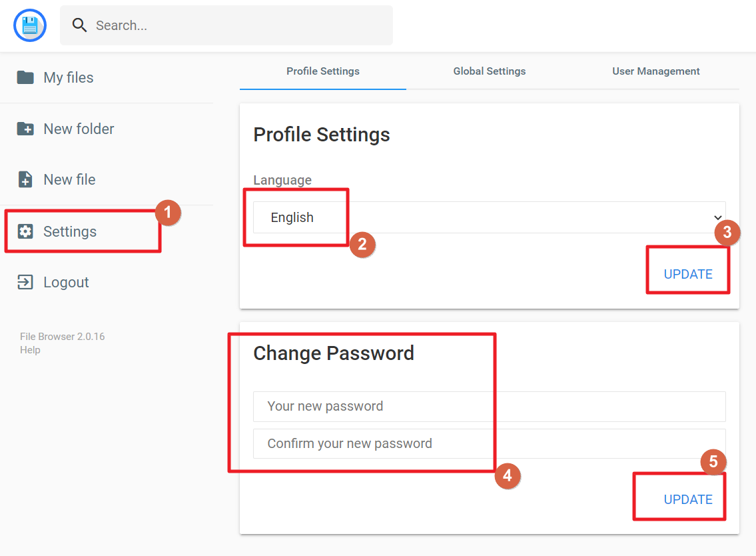Click the File Browser 2.0.16 version link
This screenshot has height=556, width=756.
tap(62, 337)
